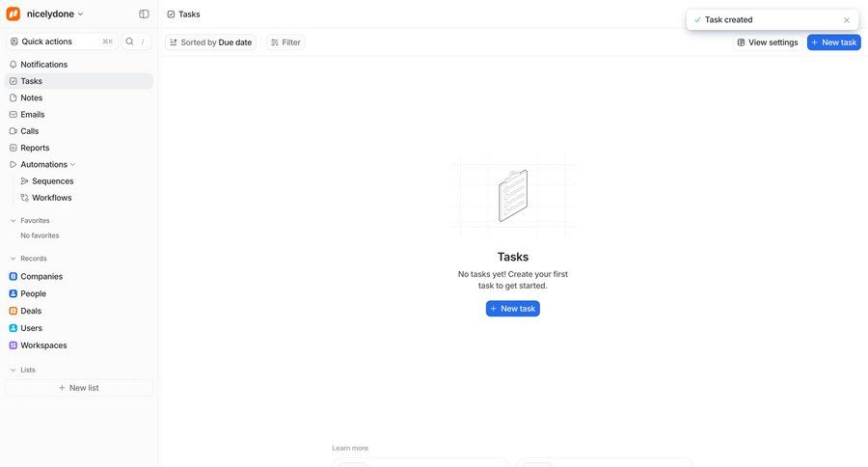Create a New list
Viewport: 868px width, 467px height.
pos(79,388)
